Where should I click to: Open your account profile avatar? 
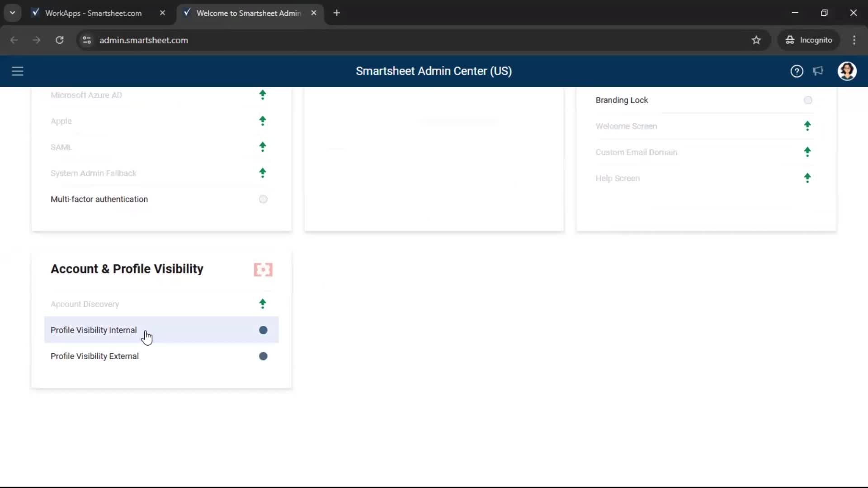847,71
